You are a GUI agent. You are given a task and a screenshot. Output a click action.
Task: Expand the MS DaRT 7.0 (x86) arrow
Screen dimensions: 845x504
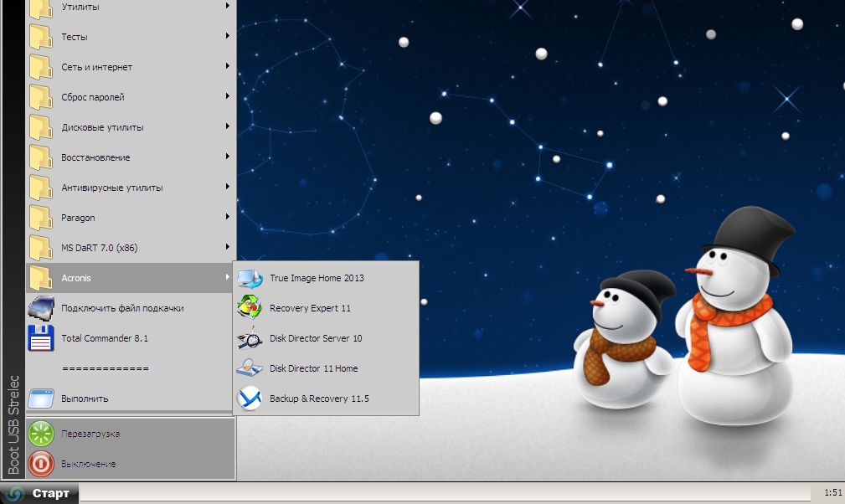[227, 248]
